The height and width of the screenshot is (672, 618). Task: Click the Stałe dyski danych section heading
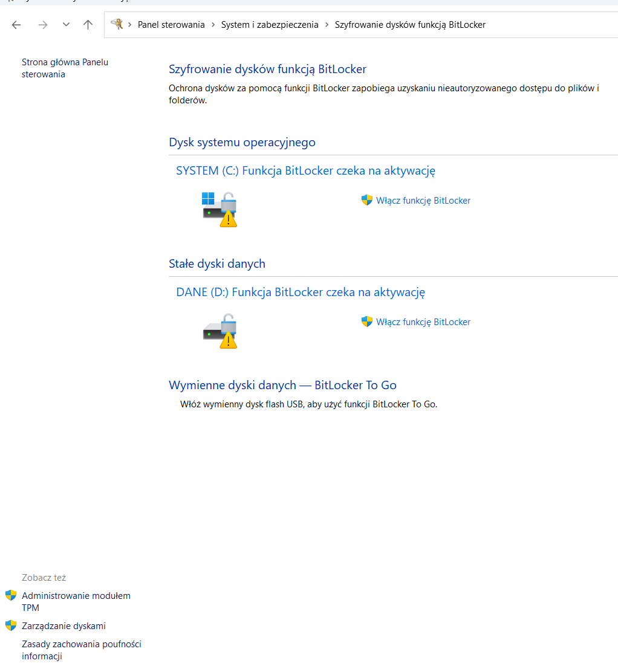pos(217,263)
